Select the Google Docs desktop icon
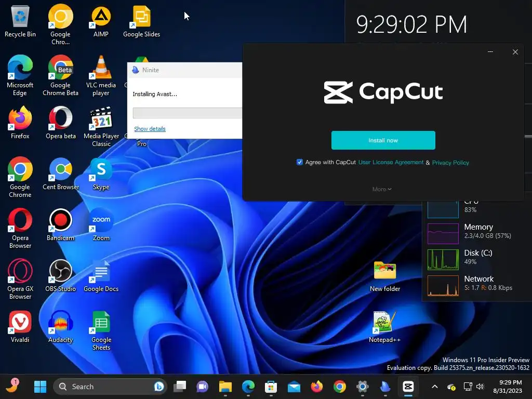The width and height of the screenshot is (532, 399). (101, 275)
